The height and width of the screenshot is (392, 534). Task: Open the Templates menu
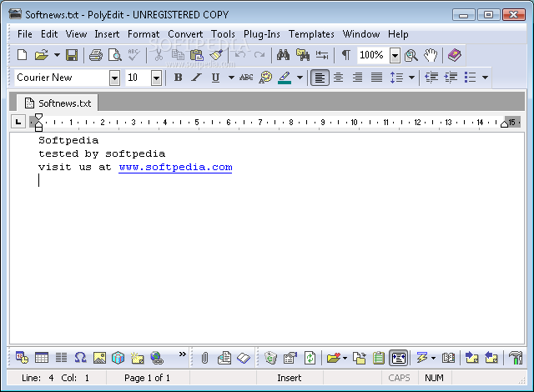[x=311, y=34]
